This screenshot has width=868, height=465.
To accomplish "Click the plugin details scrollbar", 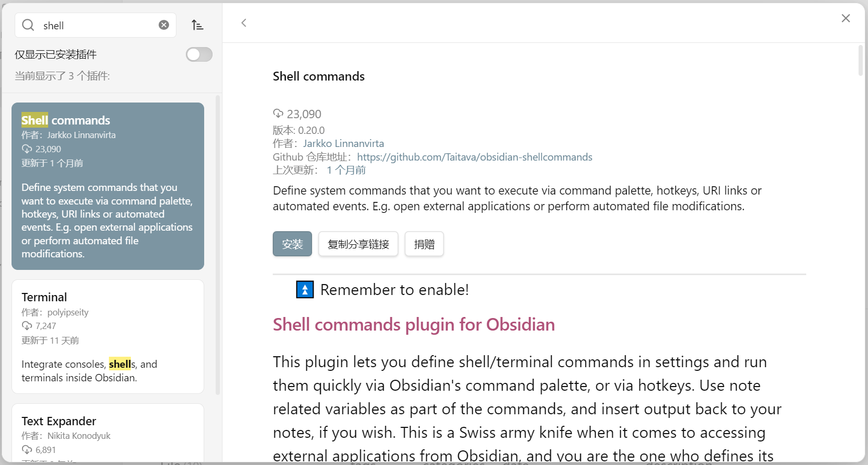I will click(861, 61).
